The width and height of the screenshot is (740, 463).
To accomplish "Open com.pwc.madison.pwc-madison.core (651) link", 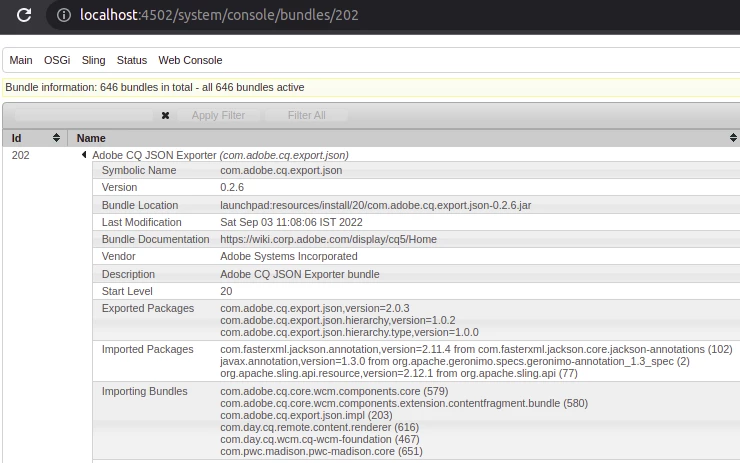I will click(x=321, y=452).
